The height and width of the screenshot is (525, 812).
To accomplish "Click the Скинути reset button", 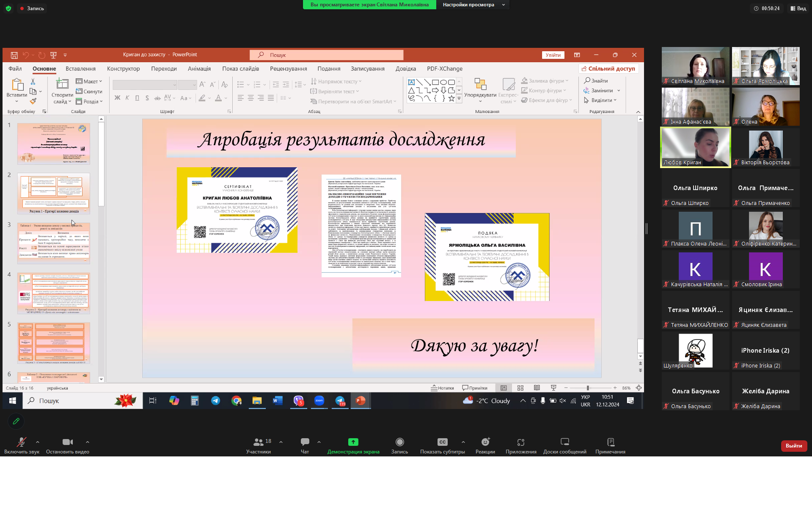I will pyautogui.click(x=89, y=91).
